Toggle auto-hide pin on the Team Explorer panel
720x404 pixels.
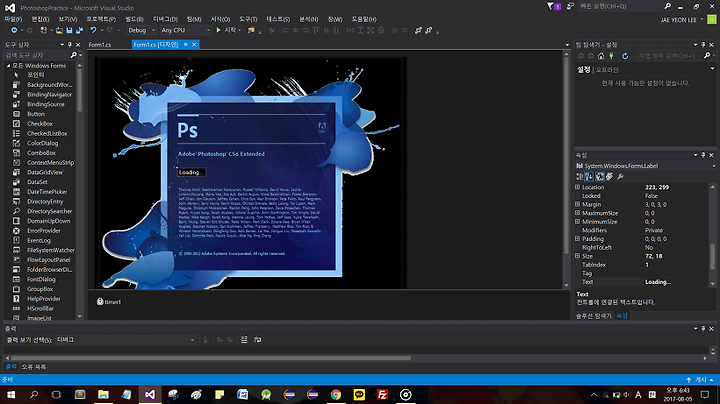tap(703, 45)
